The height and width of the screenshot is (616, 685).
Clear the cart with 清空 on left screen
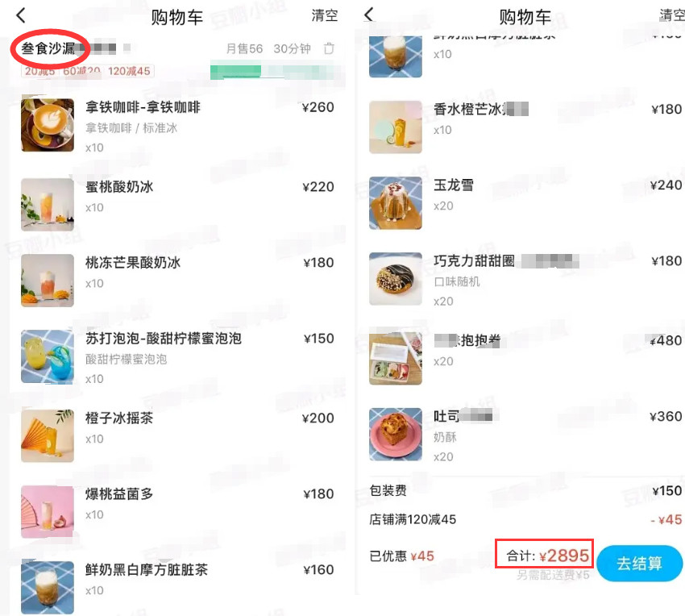click(325, 16)
